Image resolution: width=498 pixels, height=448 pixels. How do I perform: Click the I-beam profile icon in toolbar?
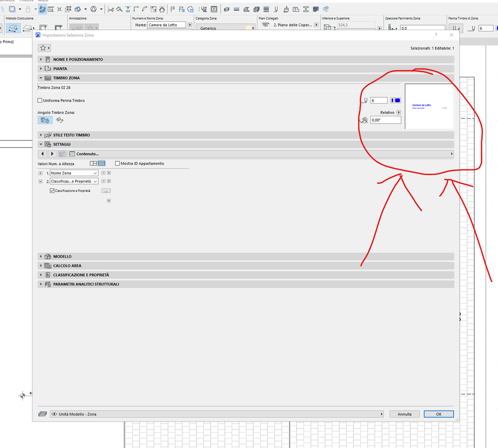pos(306,9)
